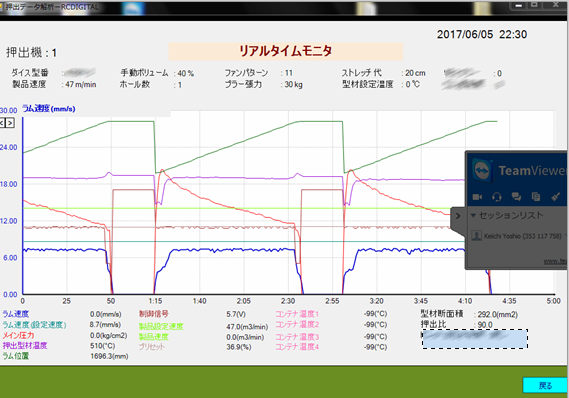The image size is (569, 398).
Task: Open the www TeamViewer link
Action: coord(555,261)
